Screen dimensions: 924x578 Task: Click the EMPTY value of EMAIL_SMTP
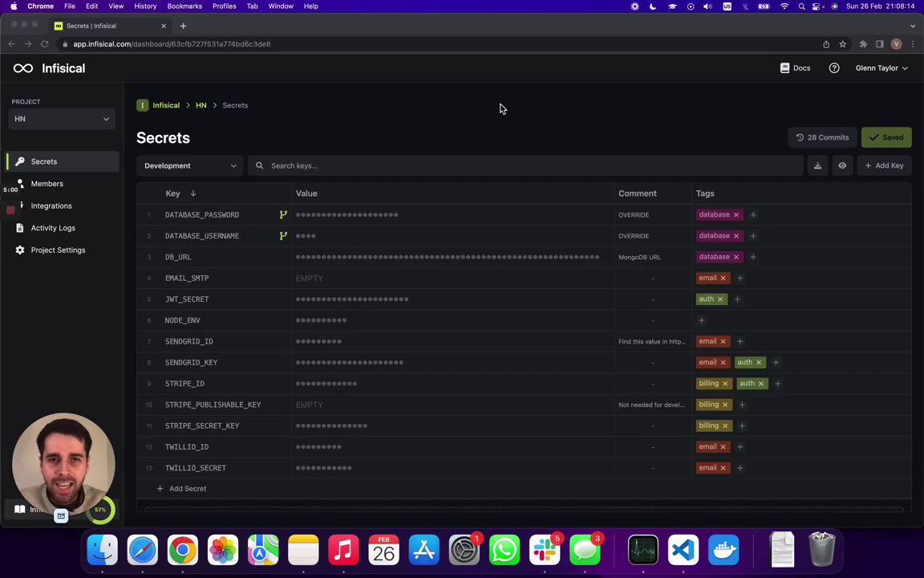[310, 279]
